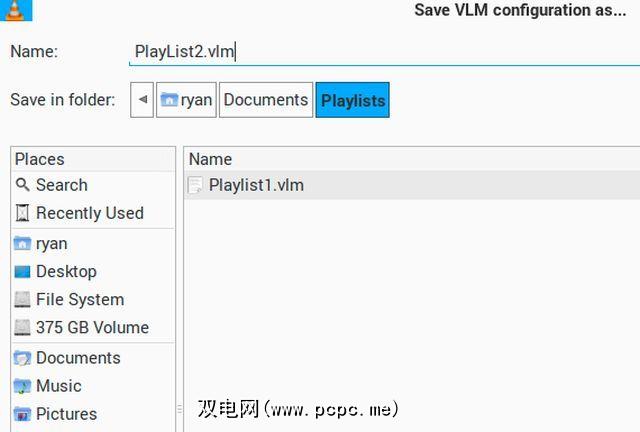
Task: Go to Documents in the path bar
Action: click(x=265, y=100)
